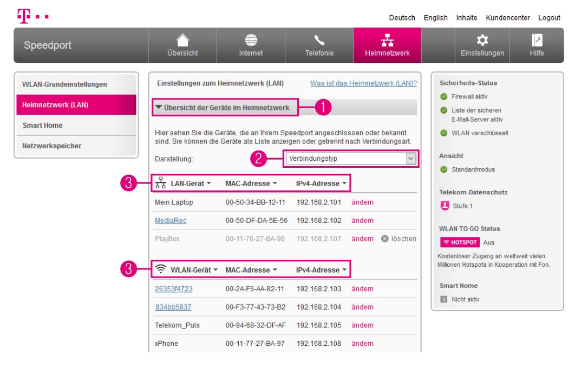Open the Internet tab with globe icon
The width and height of the screenshot is (588, 368).
251,45
